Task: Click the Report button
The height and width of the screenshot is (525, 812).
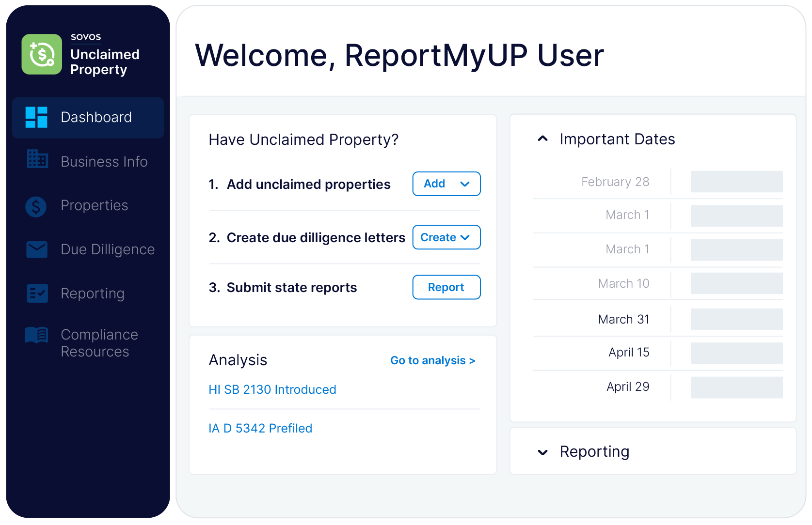Action: coord(446,287)
